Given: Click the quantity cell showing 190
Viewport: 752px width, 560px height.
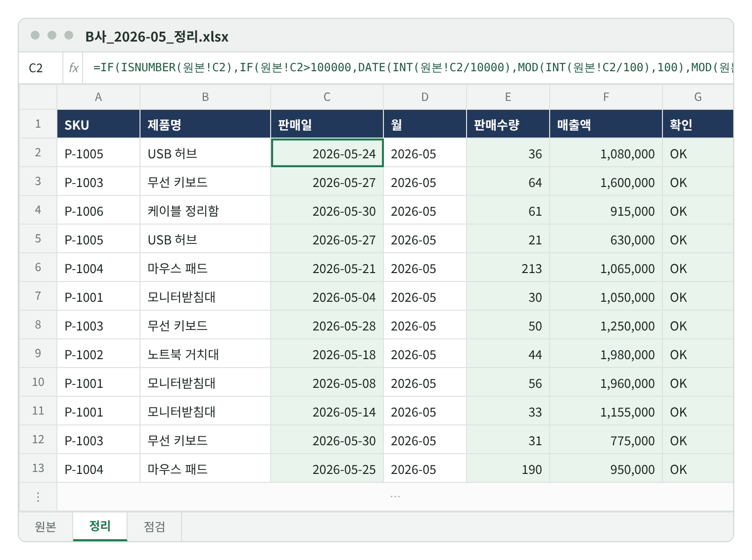Looking at the screenshot, I should coord(508,468).
